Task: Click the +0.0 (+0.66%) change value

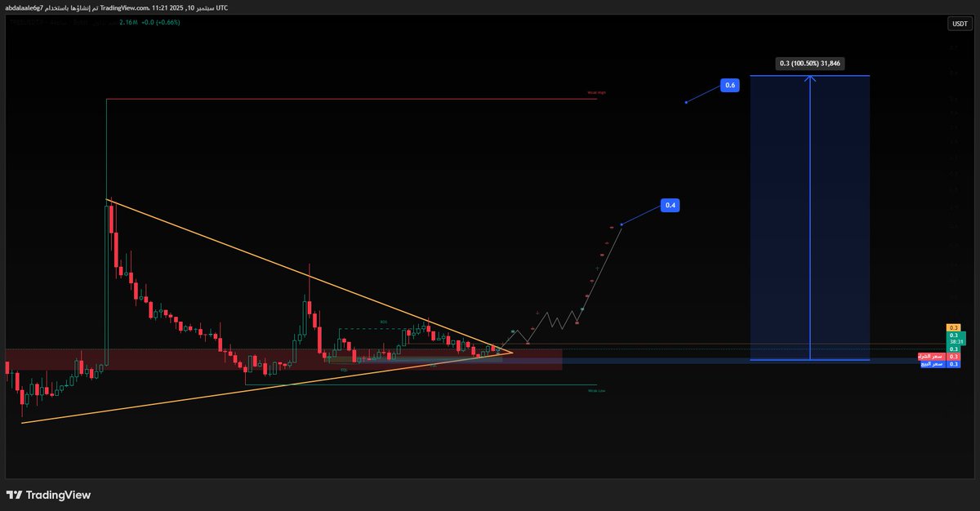Action: coord(161,22)
